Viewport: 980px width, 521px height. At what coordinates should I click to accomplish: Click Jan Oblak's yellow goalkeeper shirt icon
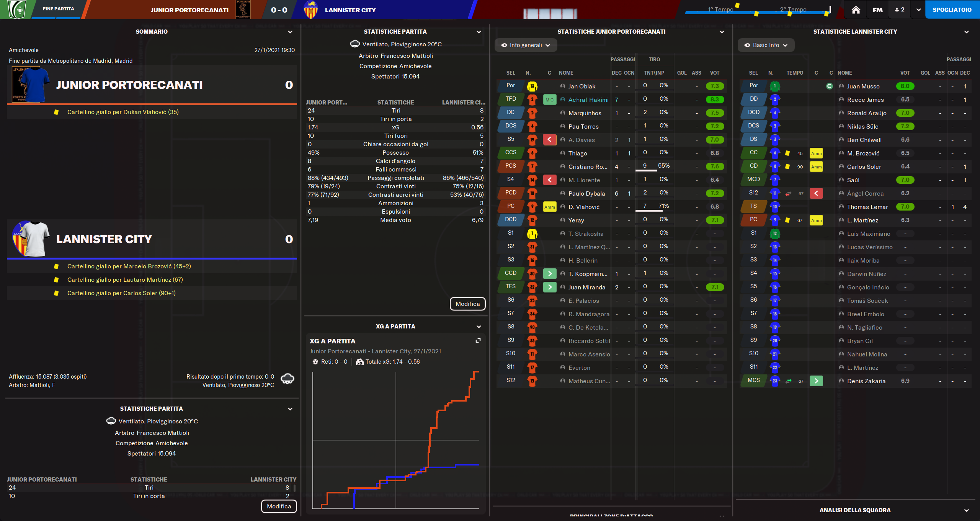click(x=532, y=87)
